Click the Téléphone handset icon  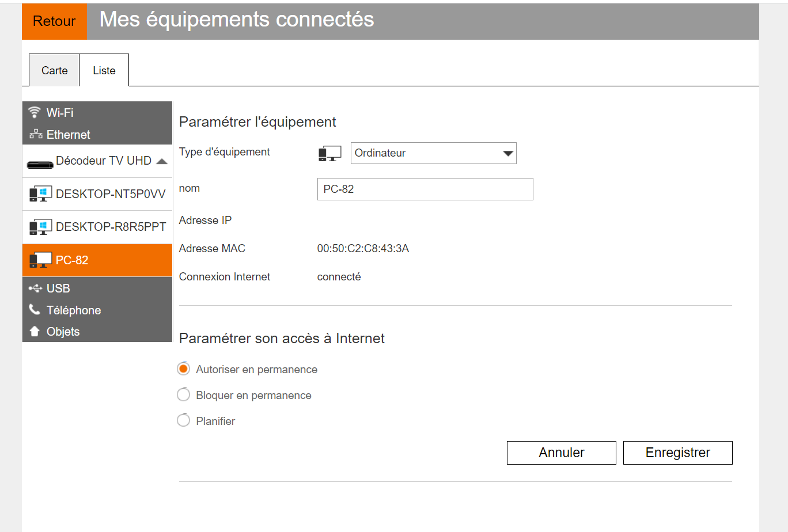[x=35, y=310]
